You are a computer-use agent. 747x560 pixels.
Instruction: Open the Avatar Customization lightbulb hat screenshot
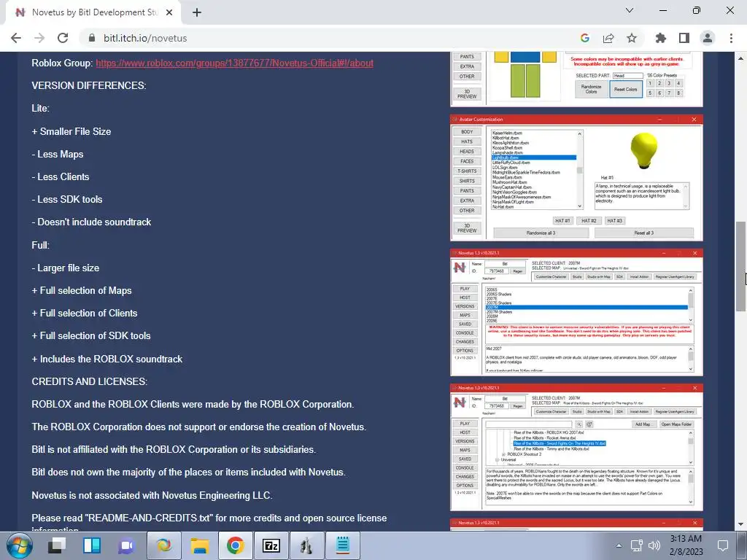[x=576, y=178]
